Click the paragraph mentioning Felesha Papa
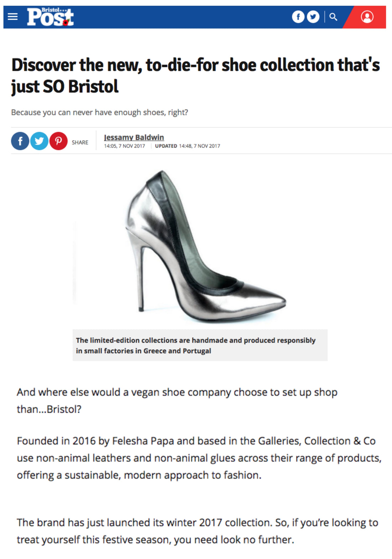Image resolution: width=392 pixels, height=559 pixels. point(199,458)
